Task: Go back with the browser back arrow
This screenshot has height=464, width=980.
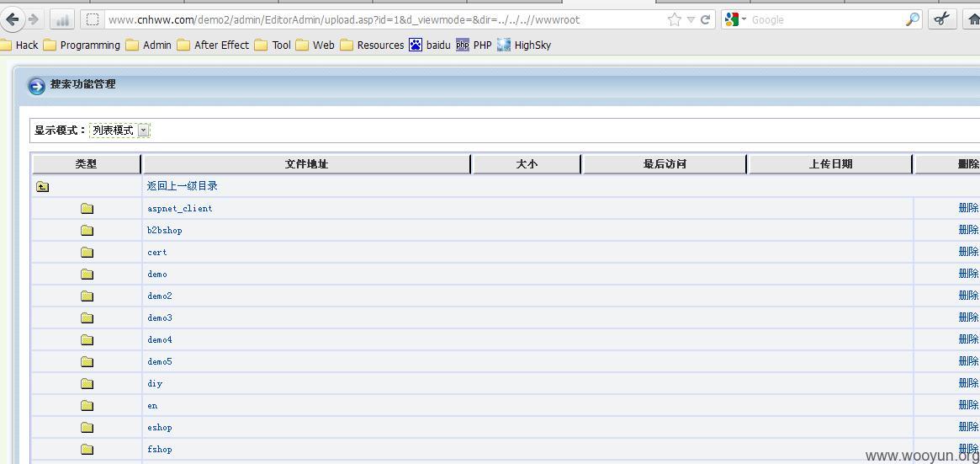Action: pos(12,20)
